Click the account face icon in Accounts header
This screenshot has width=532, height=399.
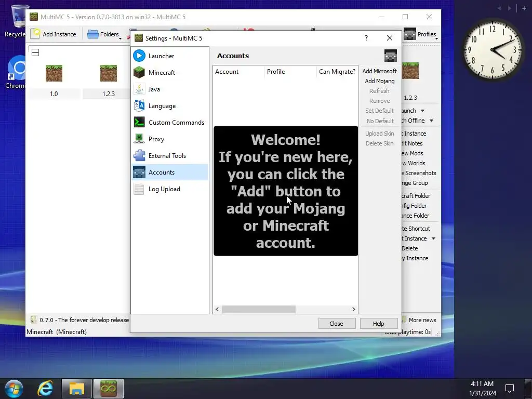click(x=391, y=56)
